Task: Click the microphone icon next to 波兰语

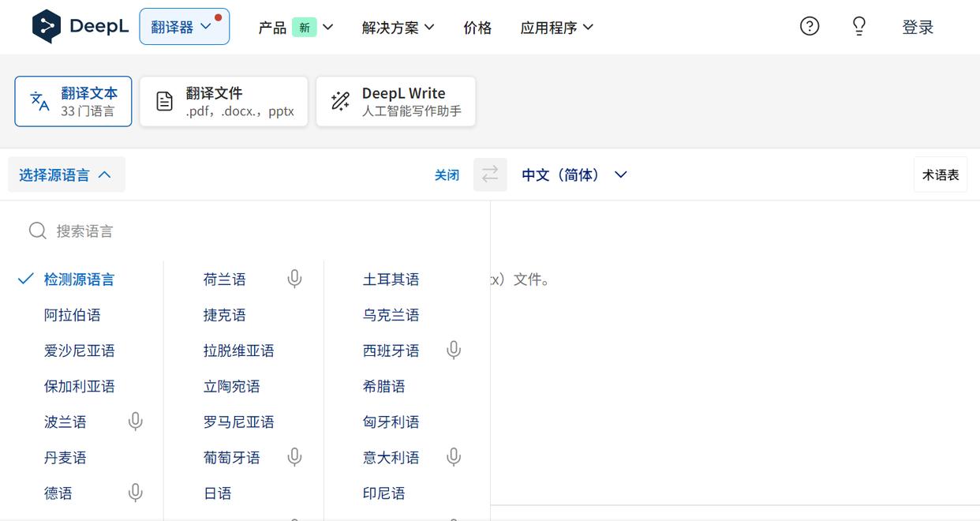Action: click(136, 422)
